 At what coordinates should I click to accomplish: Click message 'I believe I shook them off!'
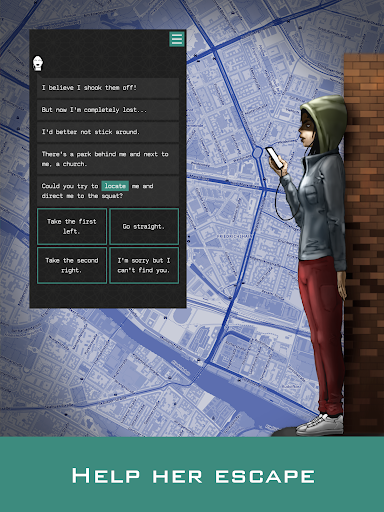108,88
